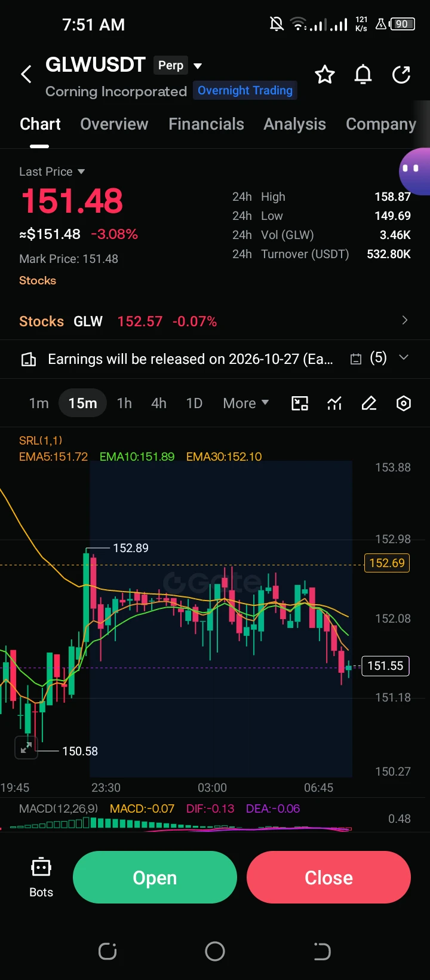
Task: Select the 1h timeframe
Action: [124, 403]
